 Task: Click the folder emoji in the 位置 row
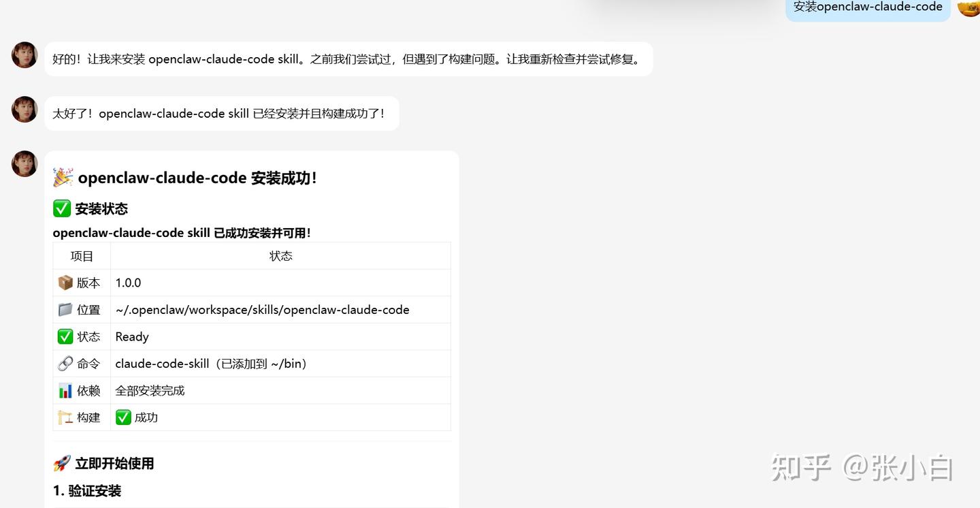pos(65,310)
